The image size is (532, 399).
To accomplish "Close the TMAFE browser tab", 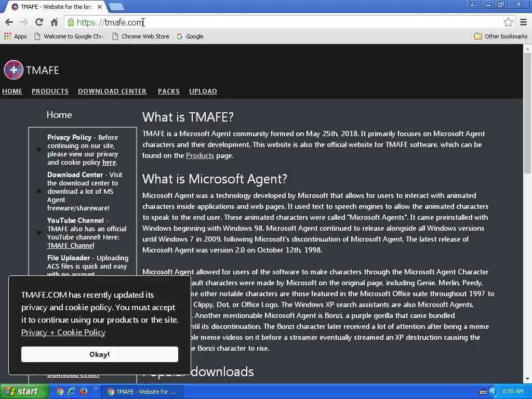I will click(x=100, y=7).
